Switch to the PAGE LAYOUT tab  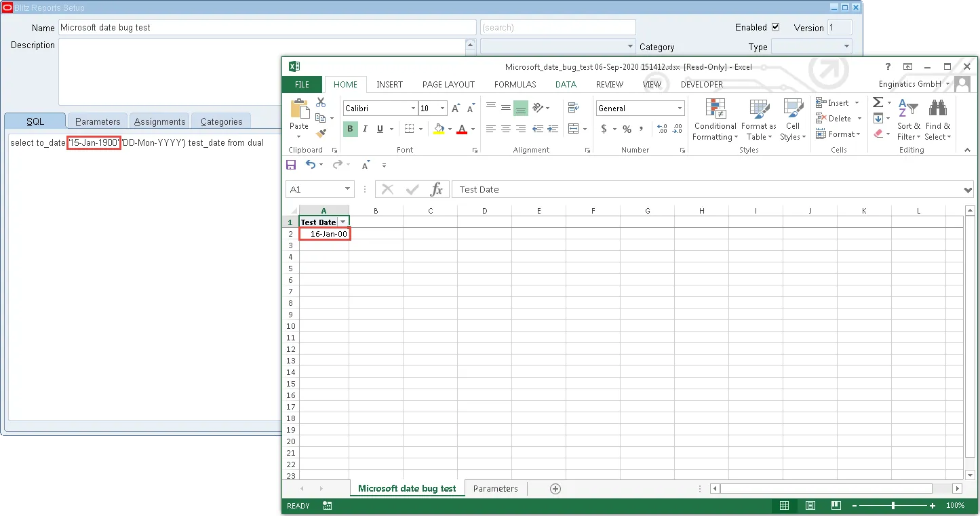448,84
